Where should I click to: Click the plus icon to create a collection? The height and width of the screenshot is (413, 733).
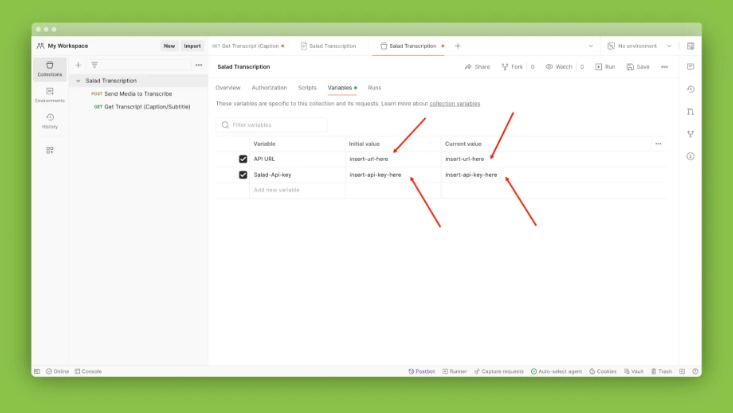(x=79, y=65)
